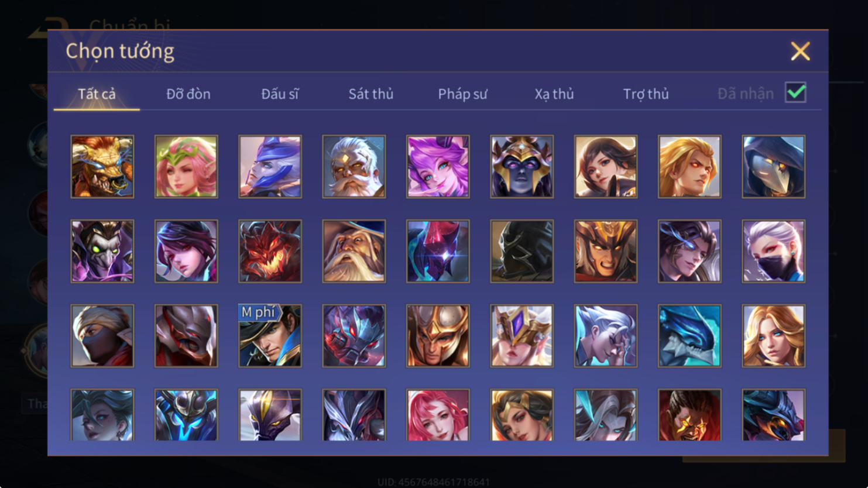Choose the white-bearded old man hero portrait
This screenshot has height=488, width=868.
pos(354,167)
